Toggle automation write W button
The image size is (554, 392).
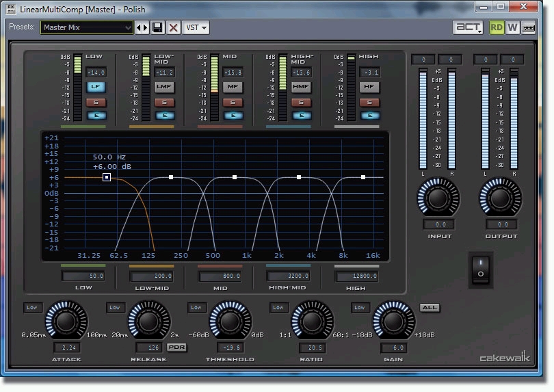coord(512,27)
